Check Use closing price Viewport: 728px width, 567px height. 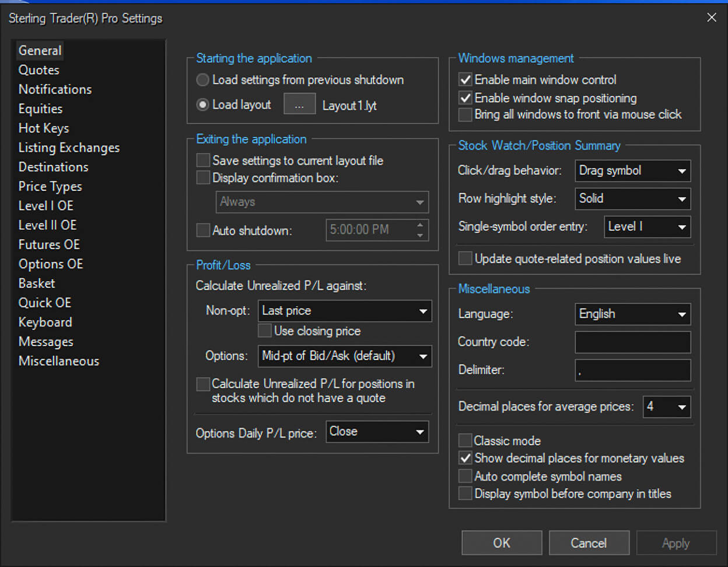tap(265, 331)
